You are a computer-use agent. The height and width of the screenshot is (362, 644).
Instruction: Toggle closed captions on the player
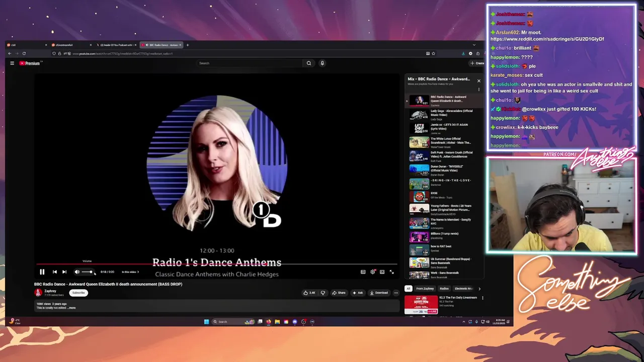point(363,272)
